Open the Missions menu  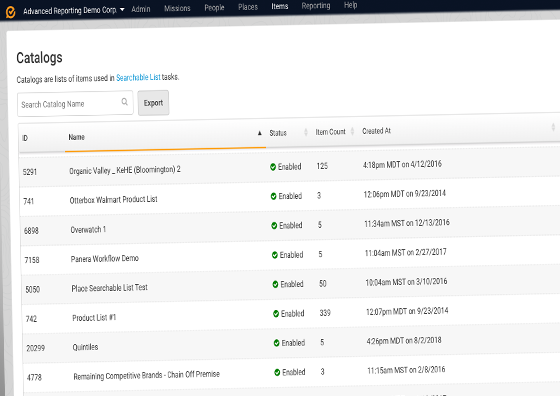pos(177,8)
